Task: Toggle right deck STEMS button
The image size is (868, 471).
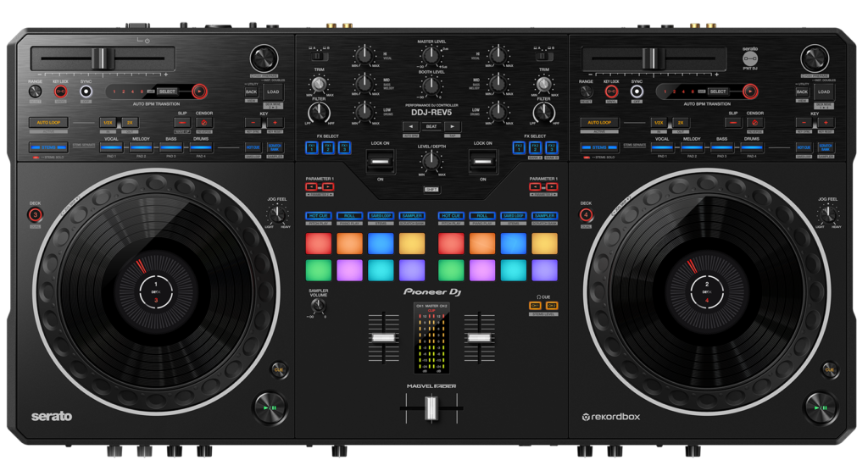Action: pos(599,147)
